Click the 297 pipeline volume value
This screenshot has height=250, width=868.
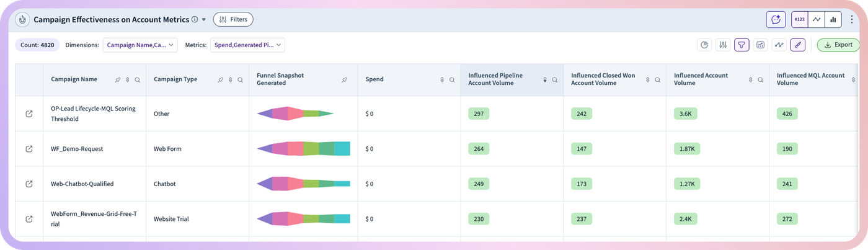click(479, 114)
